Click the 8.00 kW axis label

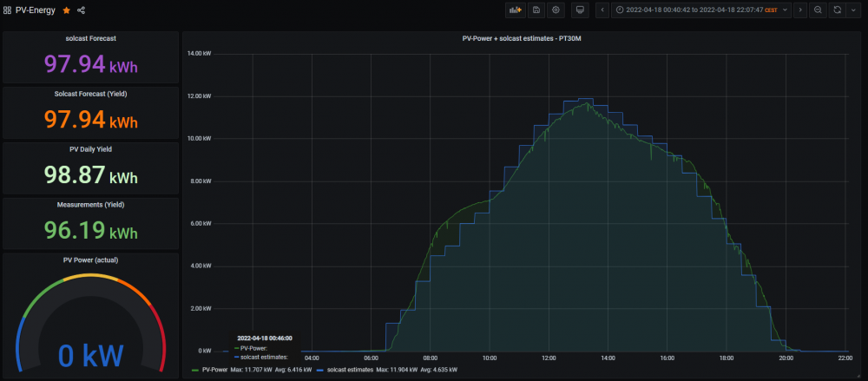(201, 181)
